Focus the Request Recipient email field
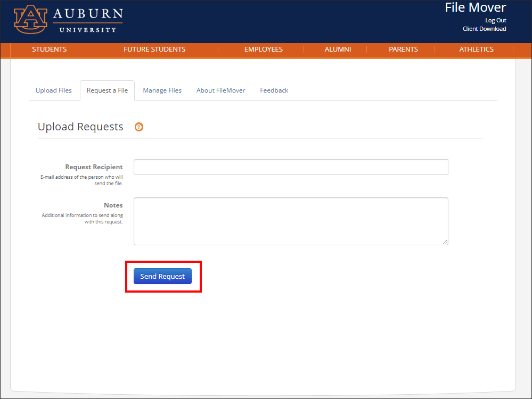The image size is (532, 399). coord(291,167)
